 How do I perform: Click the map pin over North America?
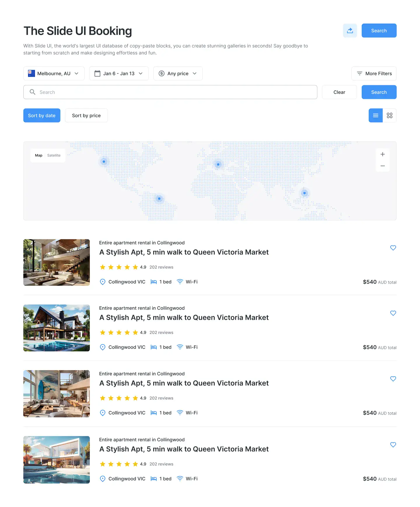pos(104,162)
